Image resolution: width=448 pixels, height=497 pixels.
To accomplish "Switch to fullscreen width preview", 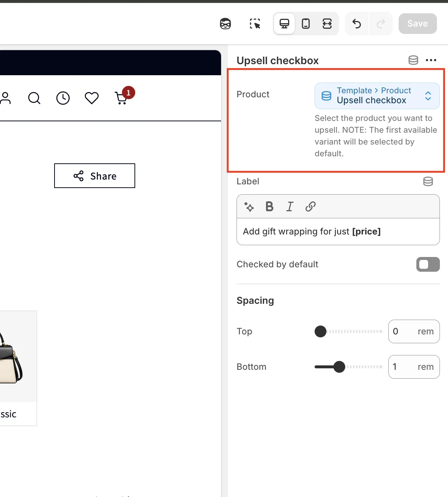I will [327, 24].
